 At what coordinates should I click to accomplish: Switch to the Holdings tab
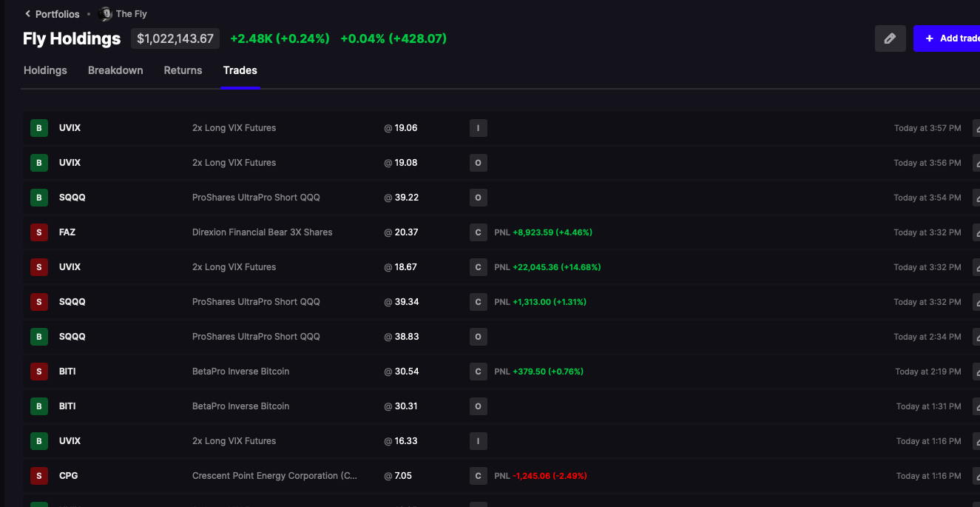[45, 70]
